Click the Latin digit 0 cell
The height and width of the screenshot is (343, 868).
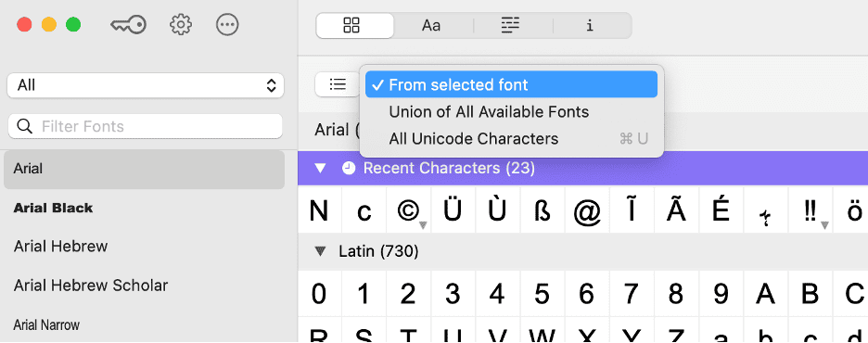click(x=319, y=293)
